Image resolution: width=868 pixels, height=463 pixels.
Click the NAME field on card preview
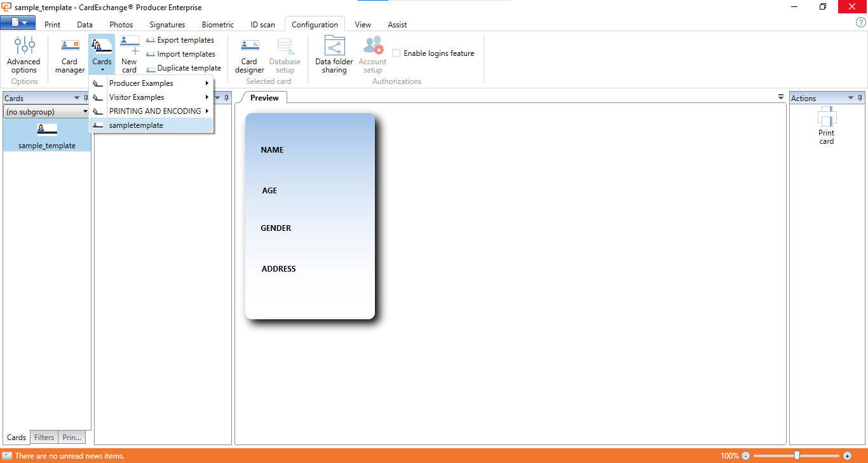[x=272, y=150]
